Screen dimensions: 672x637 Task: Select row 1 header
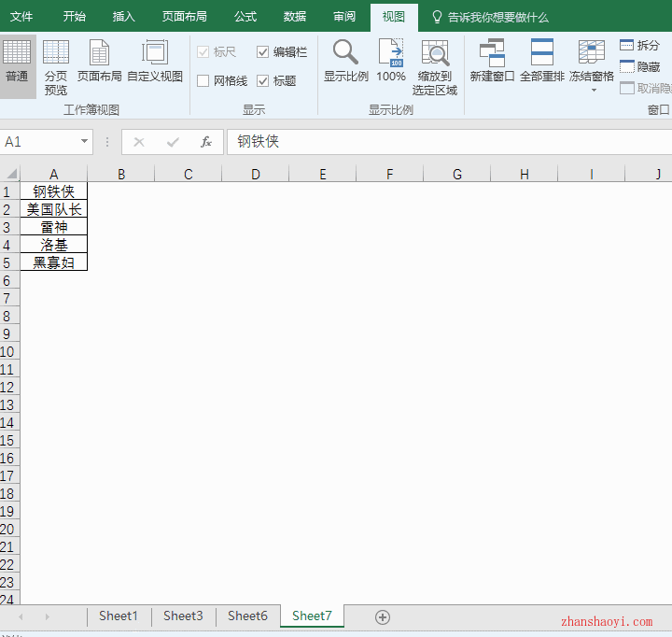point(9,191)
